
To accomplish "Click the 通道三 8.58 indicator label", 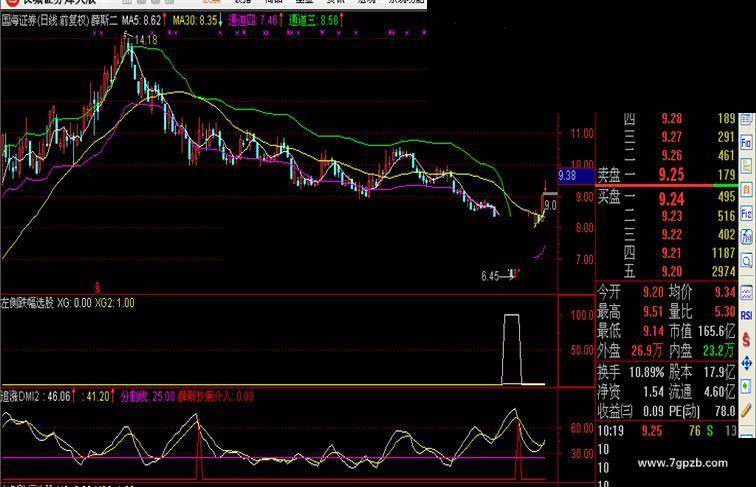I will point(313,20).
